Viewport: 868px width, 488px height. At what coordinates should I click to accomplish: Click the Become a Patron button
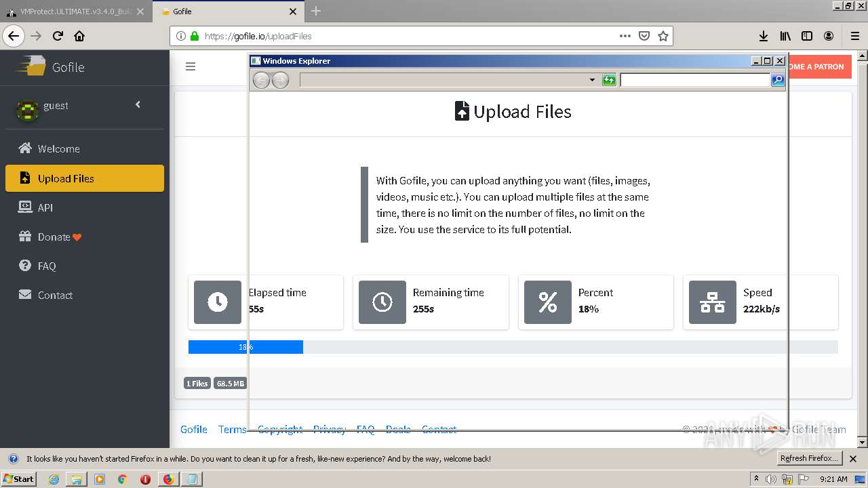tap(820, 66)
